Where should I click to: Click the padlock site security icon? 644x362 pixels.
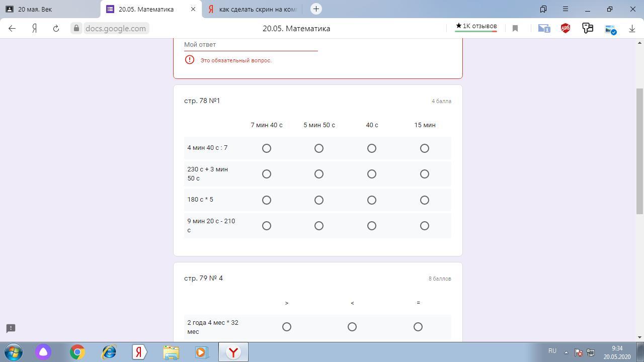tap(76, 29)
